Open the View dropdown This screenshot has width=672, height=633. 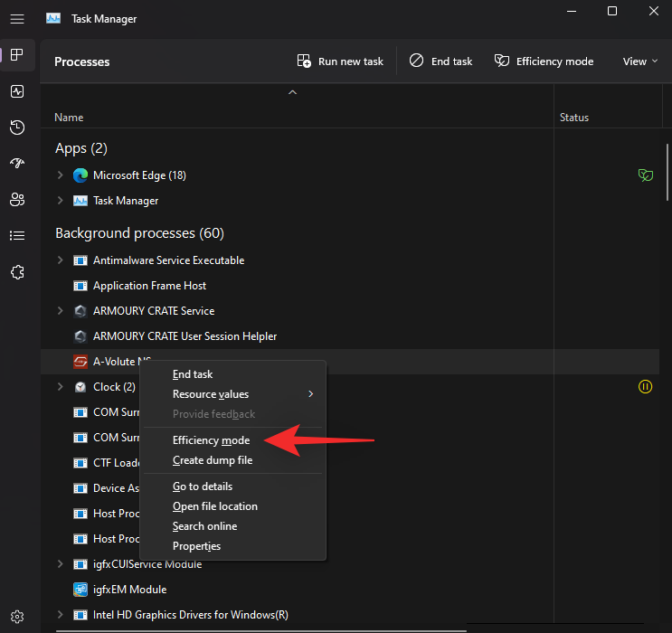click(640, 61)
